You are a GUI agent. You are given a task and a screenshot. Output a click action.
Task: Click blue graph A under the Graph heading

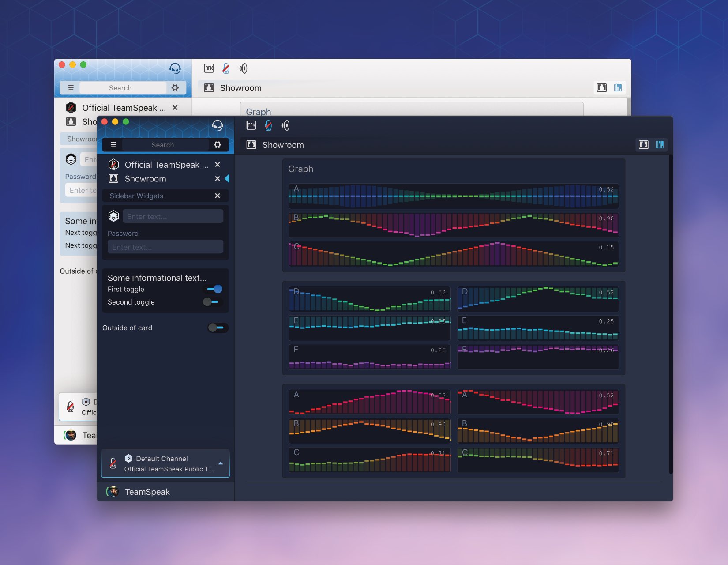[454, 196]
